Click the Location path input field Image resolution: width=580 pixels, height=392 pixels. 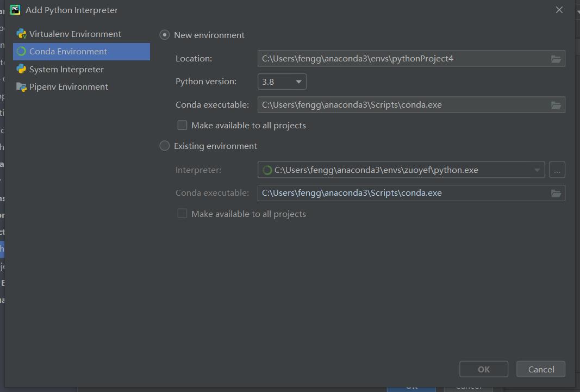[x=411, y=58]
